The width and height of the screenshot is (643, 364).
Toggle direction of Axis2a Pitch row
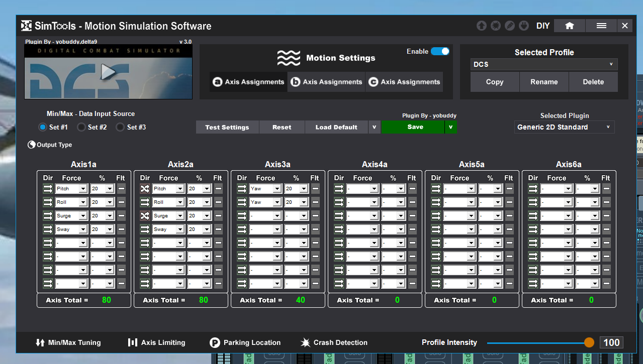[145, 189]
